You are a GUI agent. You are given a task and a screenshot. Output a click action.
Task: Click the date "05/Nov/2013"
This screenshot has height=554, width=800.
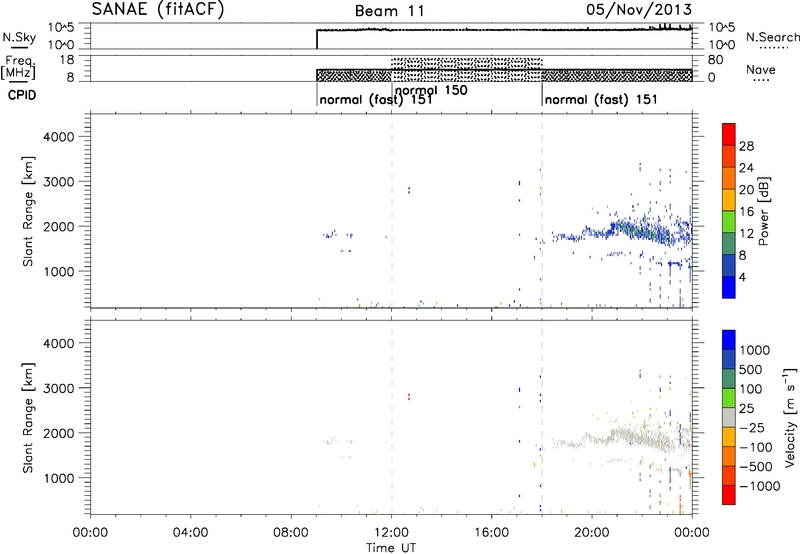coord(639,9)
